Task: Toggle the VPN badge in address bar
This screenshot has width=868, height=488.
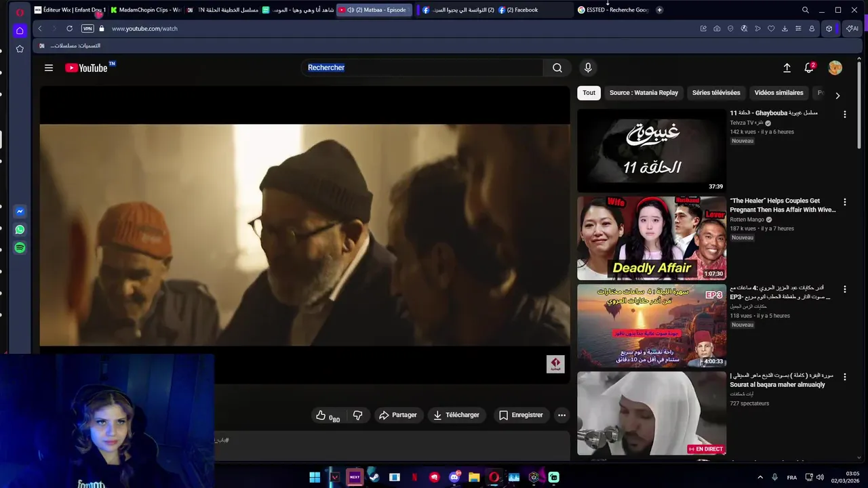Action: click(87, 28)
